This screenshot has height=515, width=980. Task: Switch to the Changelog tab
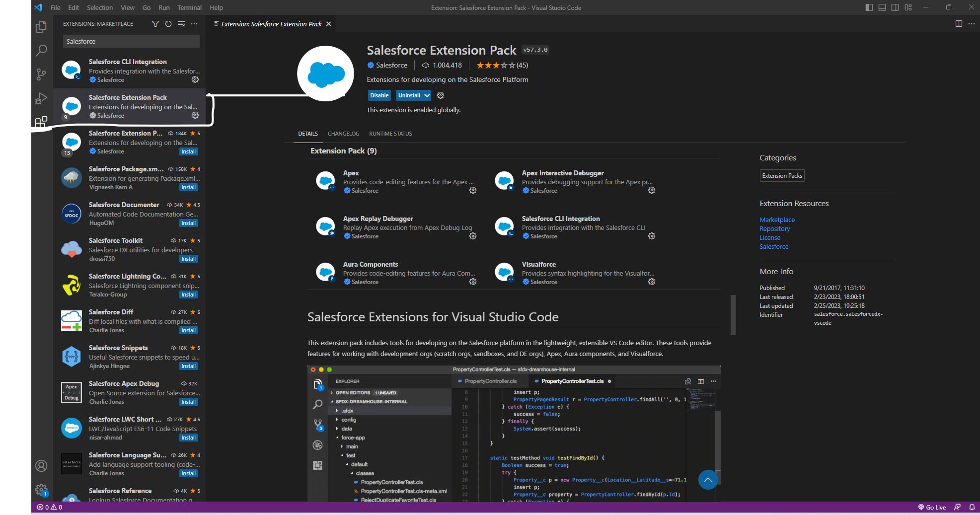point(343,134)
